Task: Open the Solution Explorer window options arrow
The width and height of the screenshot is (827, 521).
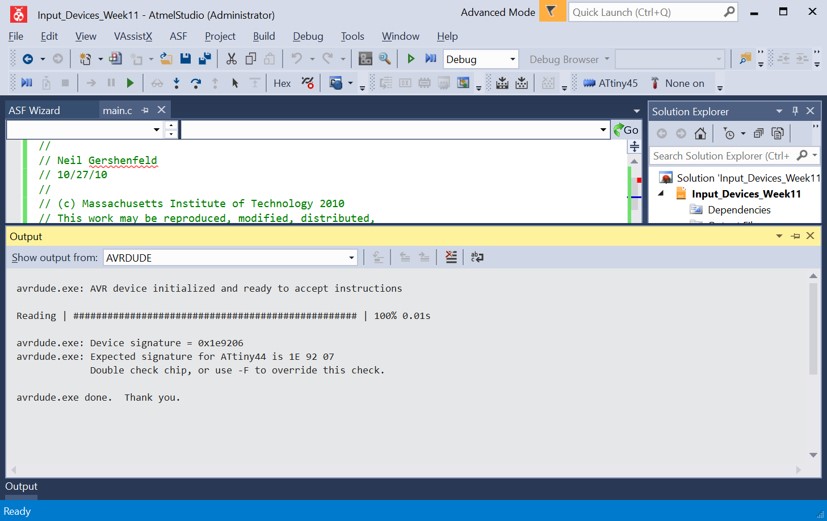Action: click(x=779, y=111)
